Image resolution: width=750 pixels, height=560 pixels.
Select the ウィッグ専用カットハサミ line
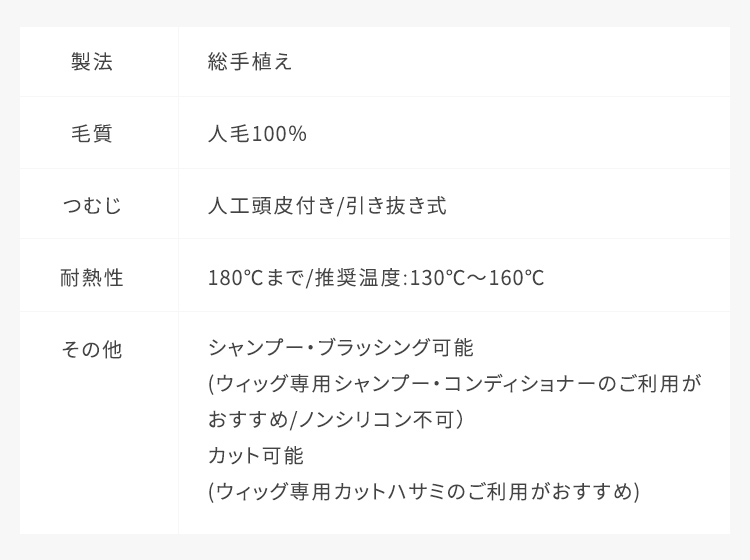click(424, 492)
